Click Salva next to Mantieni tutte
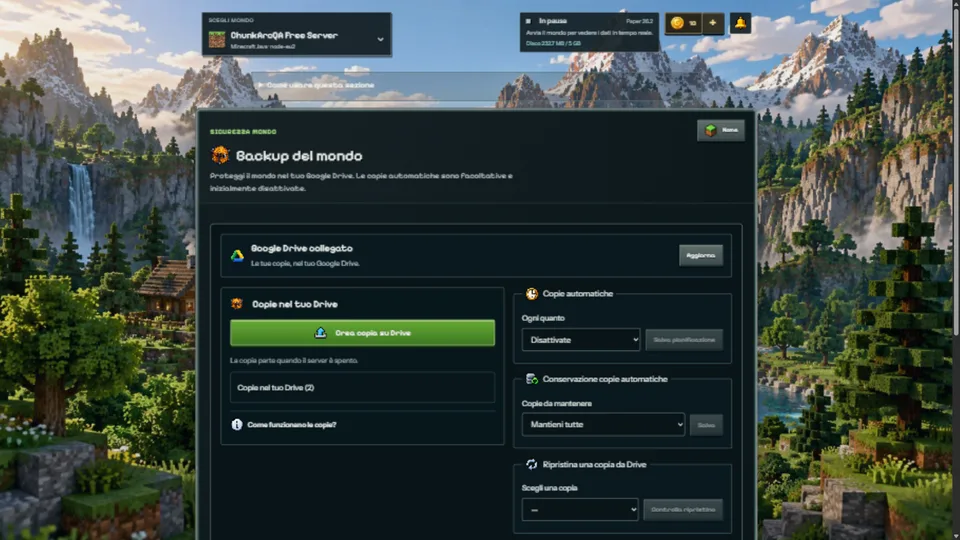Image resolution: width=960 pixels, height=540 pixels. click(x=706, y=425)
